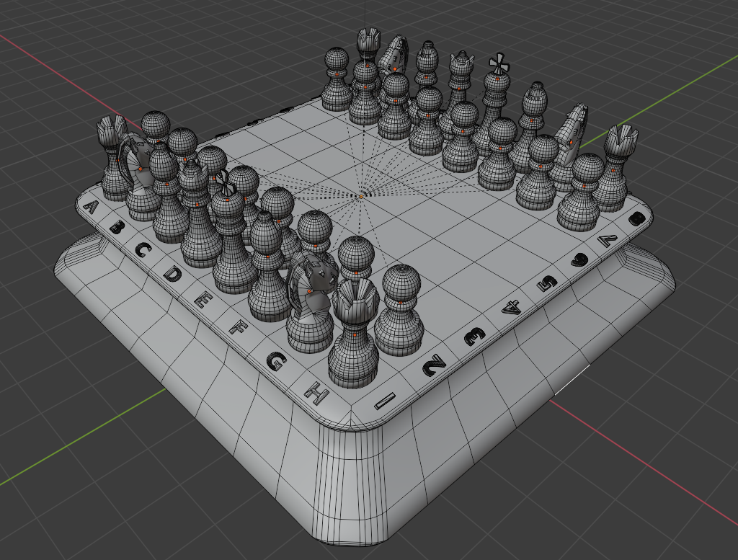Select the number 2 on the board edge
Viewport: 738px width, 560px height.
[433, 365]
